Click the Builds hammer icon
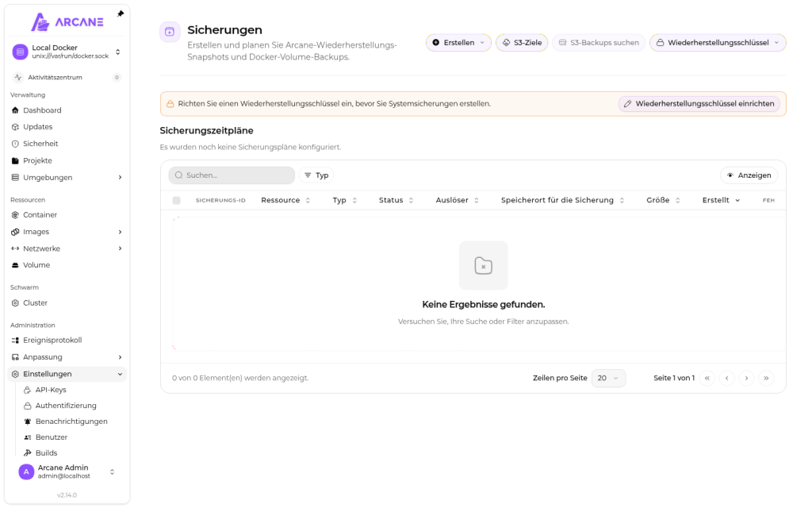 [28, 453]
